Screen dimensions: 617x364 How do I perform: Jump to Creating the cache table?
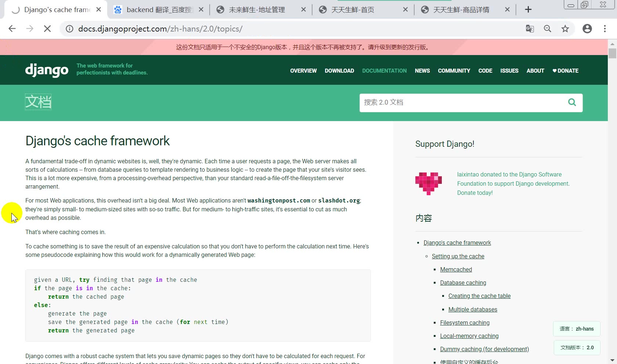479,296
